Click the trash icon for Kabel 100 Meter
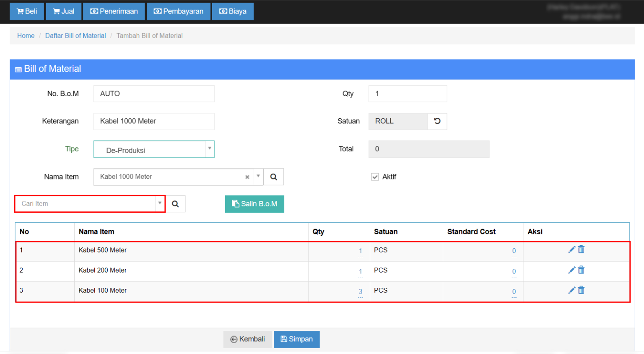 (581, 290)
